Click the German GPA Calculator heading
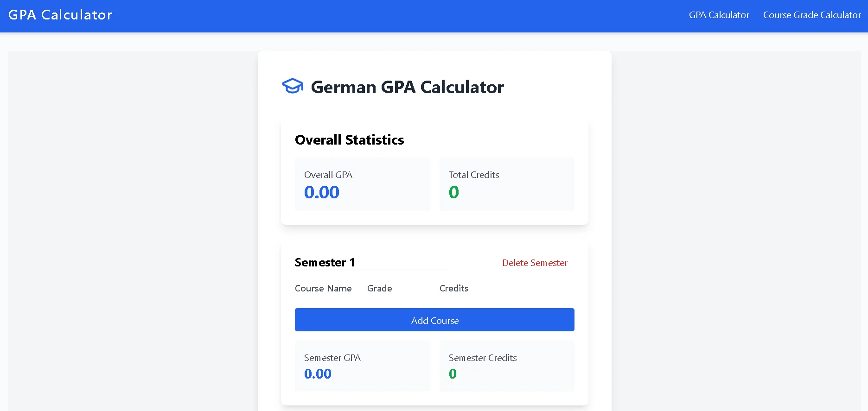 407,87
